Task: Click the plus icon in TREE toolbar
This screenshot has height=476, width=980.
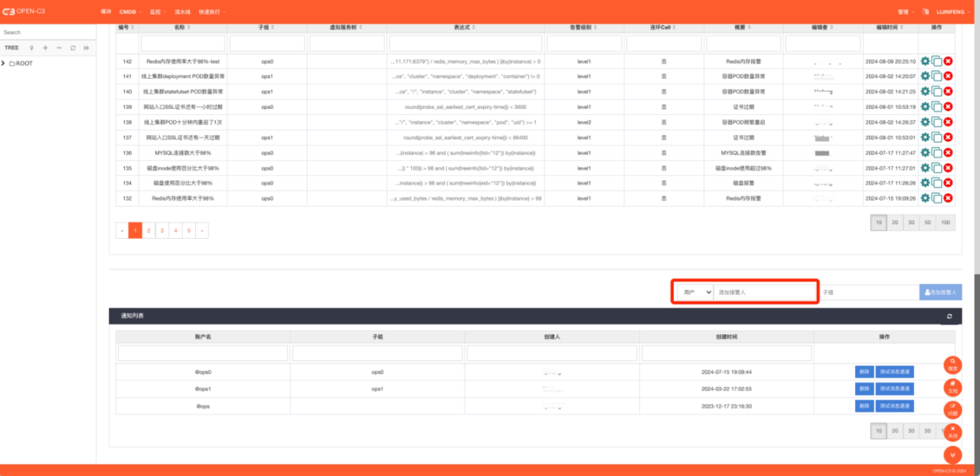Action: click(x=46, y=48)
